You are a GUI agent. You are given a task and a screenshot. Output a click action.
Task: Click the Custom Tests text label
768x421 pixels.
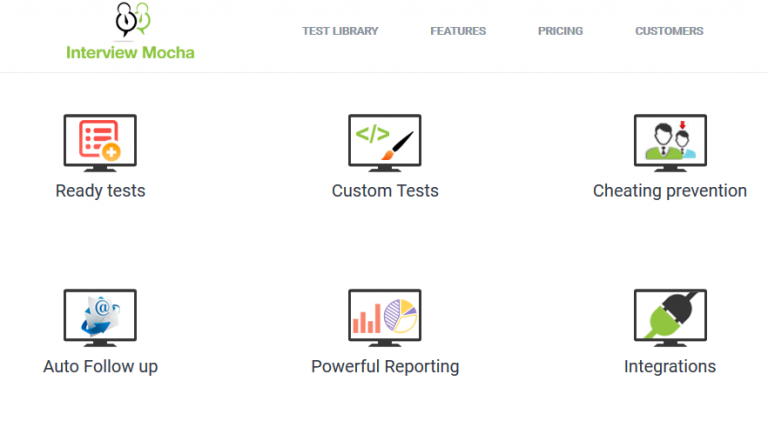[x=385, y=191]
